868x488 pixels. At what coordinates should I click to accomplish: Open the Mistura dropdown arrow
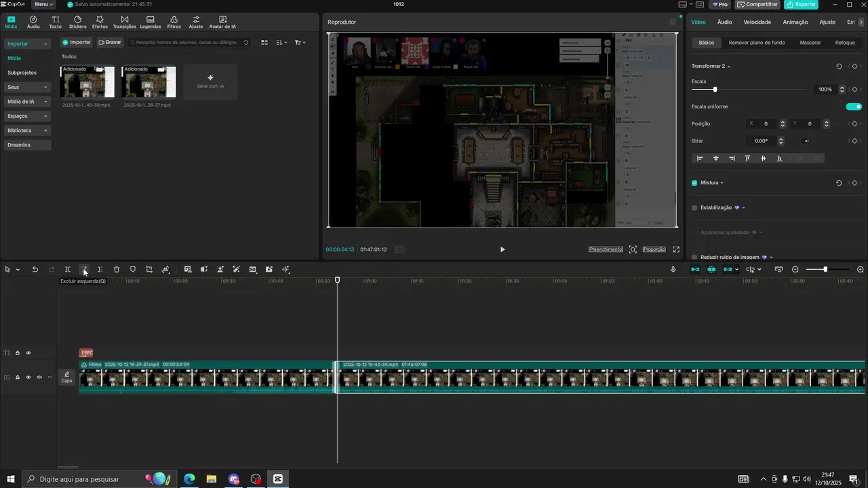coord(722,183)
